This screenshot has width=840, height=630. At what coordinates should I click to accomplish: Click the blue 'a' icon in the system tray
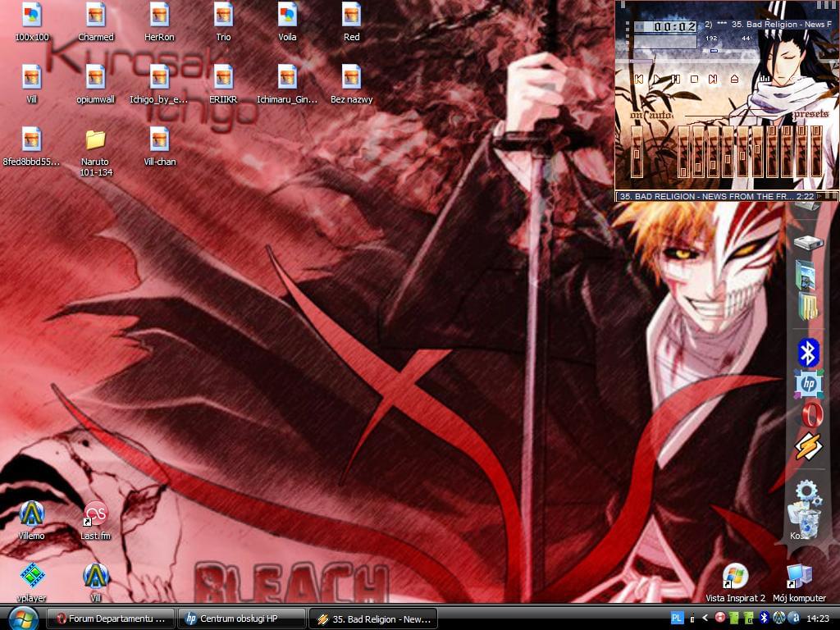click(796, 619)
